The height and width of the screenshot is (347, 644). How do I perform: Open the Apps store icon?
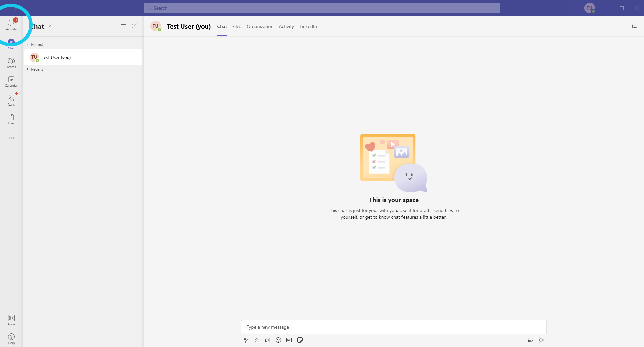coord(11,320)
